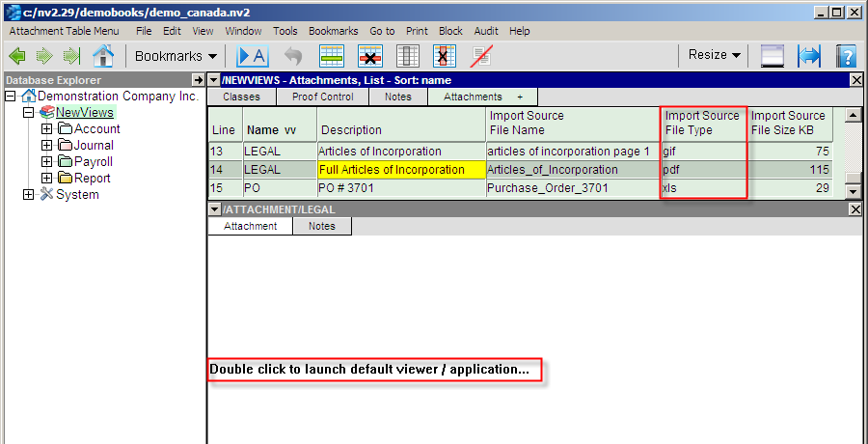Image resolution: width=868 pixels, height=444 pixels.
Task: Open the Audit menu
Action: click(x=486, y=31)
